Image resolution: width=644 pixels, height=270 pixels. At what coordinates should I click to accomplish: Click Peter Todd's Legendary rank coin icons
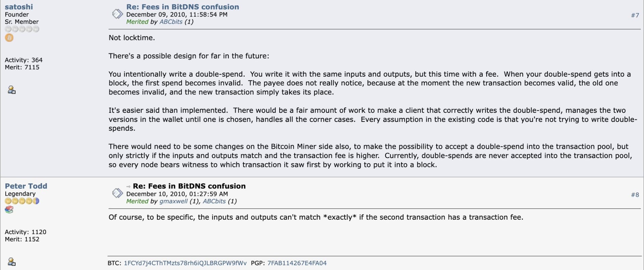[22, 201]
